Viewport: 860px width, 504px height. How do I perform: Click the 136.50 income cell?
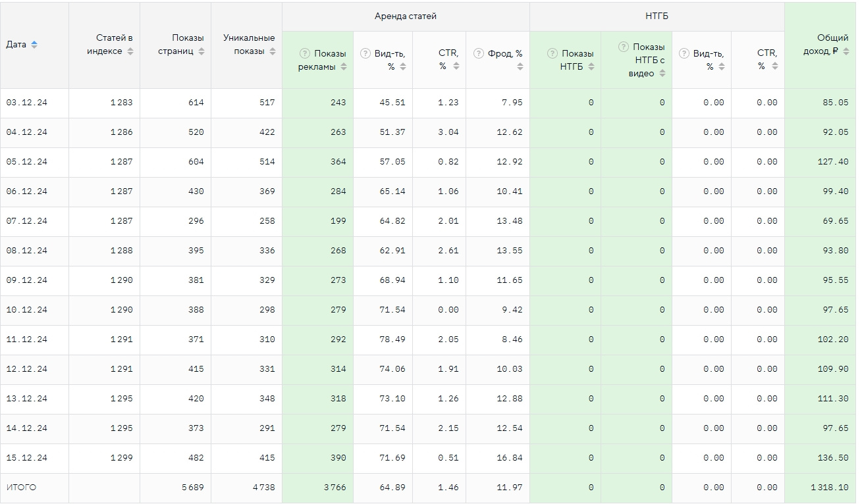[833, 458]
